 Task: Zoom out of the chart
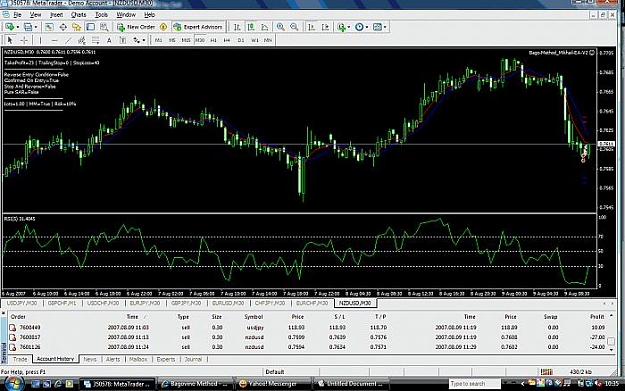pos(294,27)
